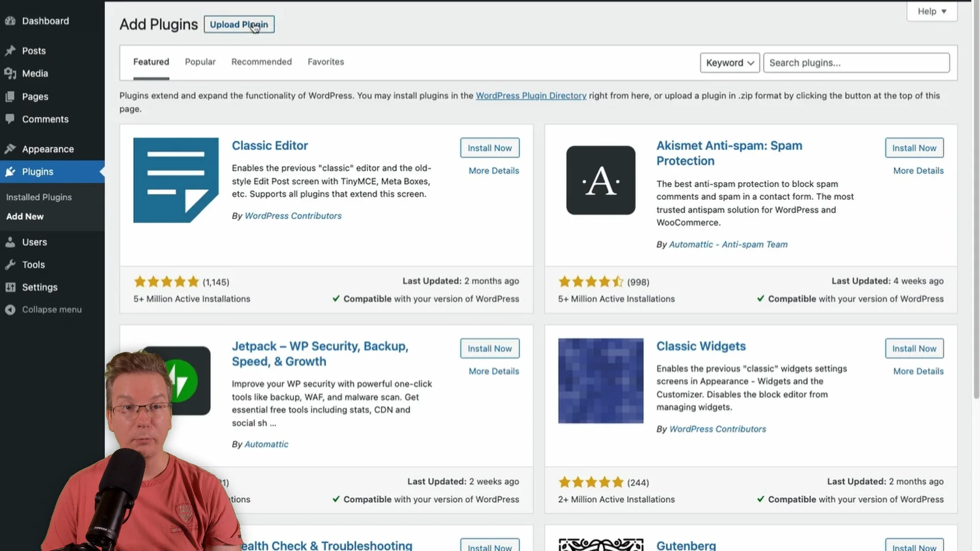
Task: Click inside the Search plugins field
Action: pos(856,62)
